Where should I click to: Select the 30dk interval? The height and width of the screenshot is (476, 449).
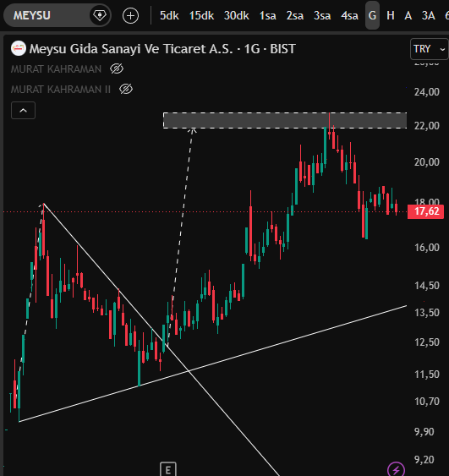pos(236,15)
